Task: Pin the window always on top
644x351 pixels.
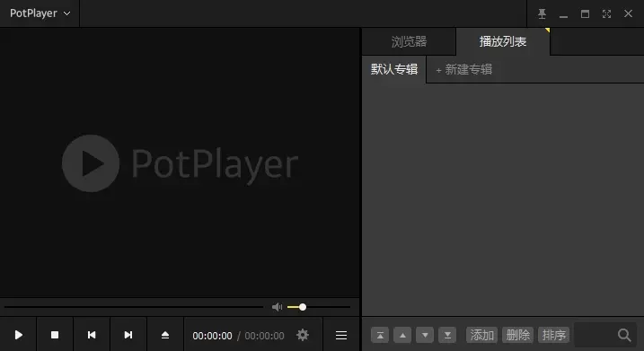Action: point(543,14)
